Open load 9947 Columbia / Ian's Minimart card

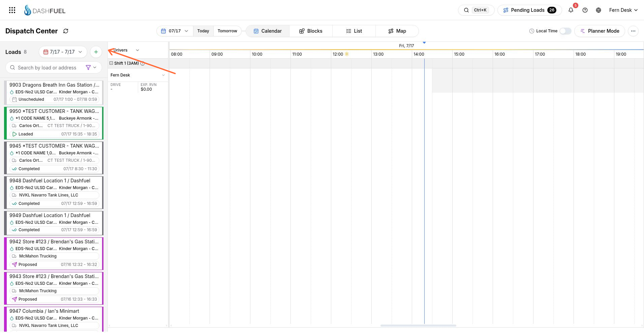[54, 319]
